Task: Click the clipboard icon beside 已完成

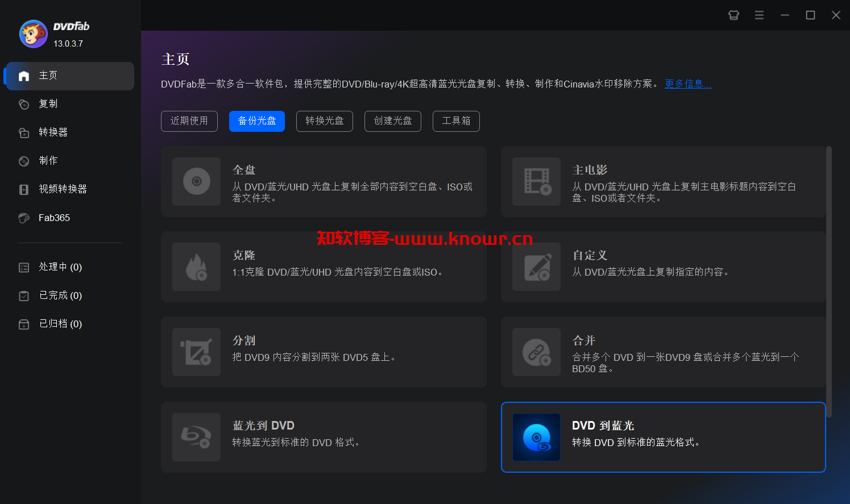Action: point(24,296)
